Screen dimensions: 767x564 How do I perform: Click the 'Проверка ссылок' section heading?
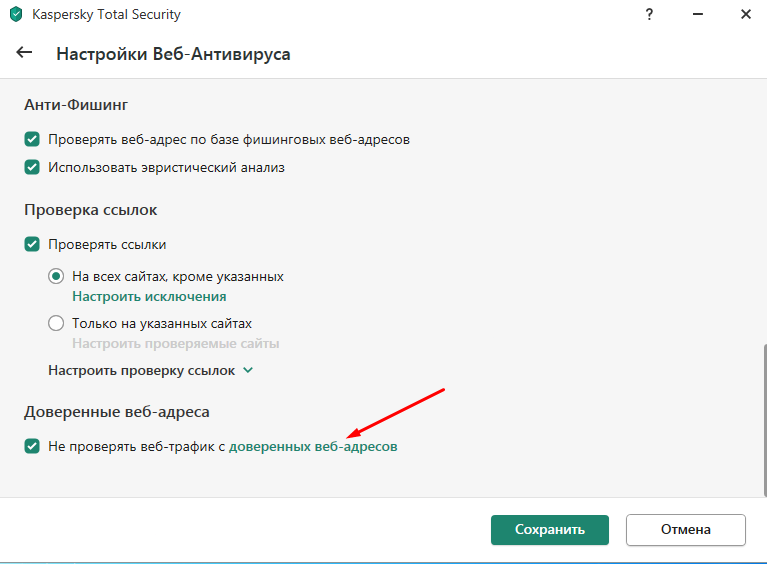(x=90, y=210)
